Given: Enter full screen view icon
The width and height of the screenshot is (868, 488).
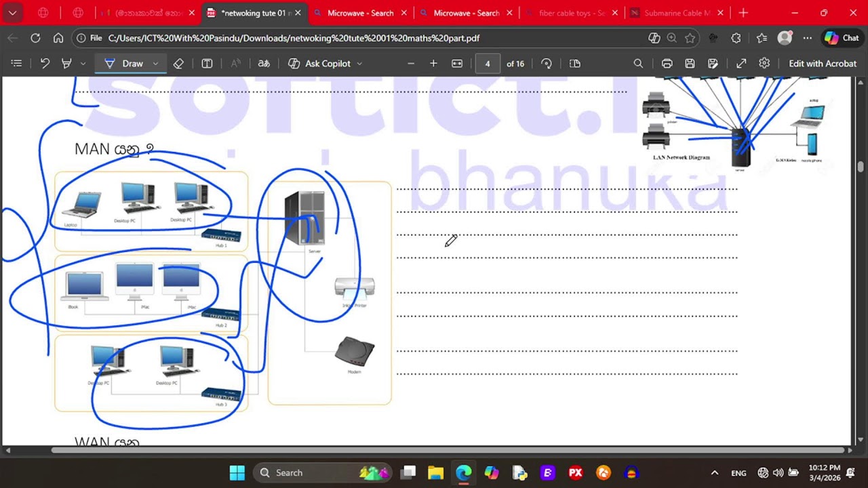Looking at the screenshot, I should tap(741, 63).
